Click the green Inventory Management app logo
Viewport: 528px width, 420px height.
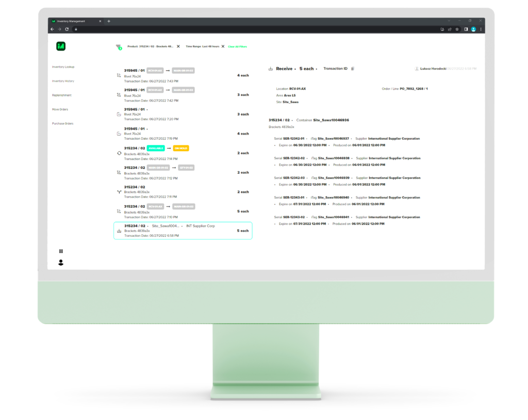click(61, 46)
